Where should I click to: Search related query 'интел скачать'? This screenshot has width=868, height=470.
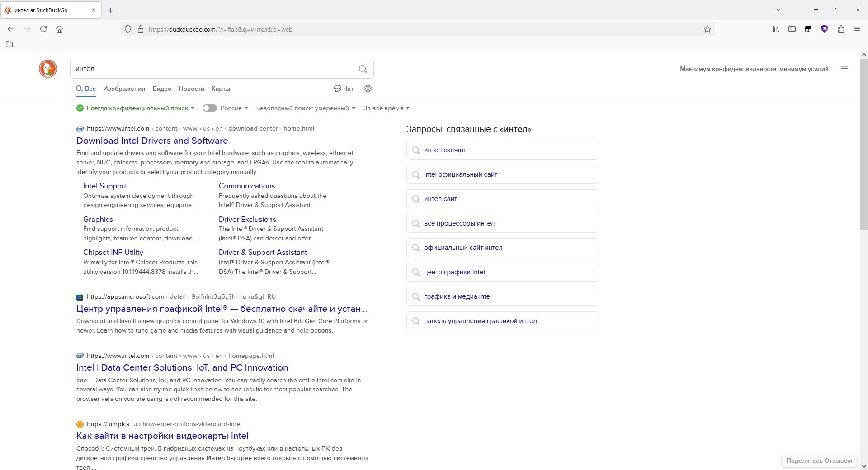503,150
